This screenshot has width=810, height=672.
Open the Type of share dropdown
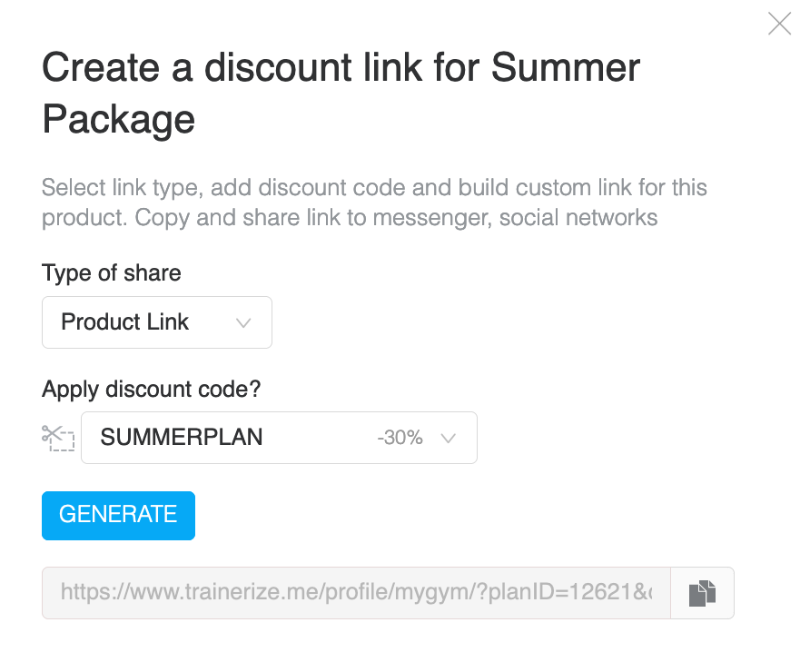click(x=156, y=322)
